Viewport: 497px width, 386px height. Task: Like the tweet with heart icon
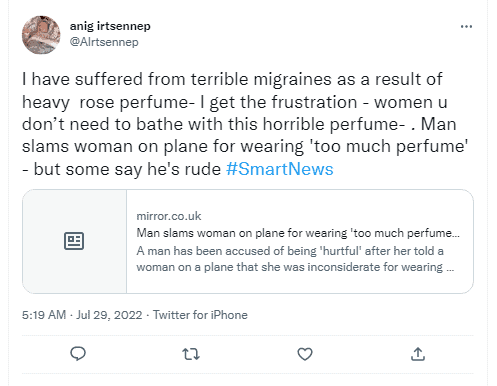[305, 354]
